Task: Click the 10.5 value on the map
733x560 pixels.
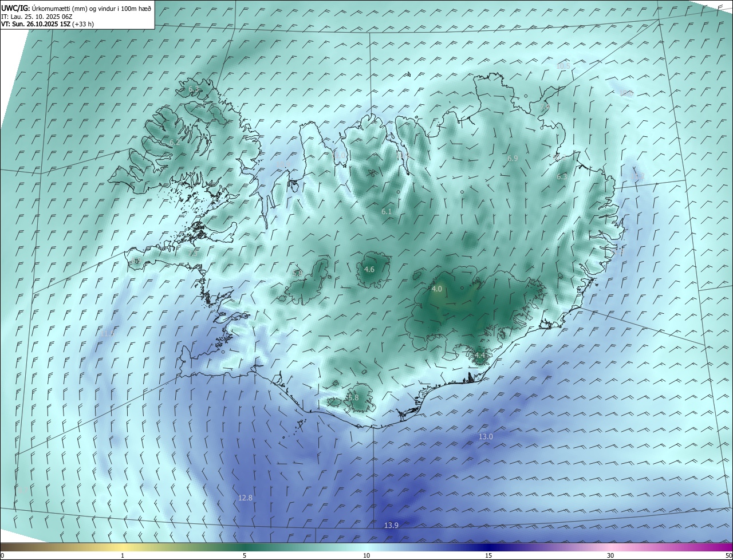Action: point(563,66)
